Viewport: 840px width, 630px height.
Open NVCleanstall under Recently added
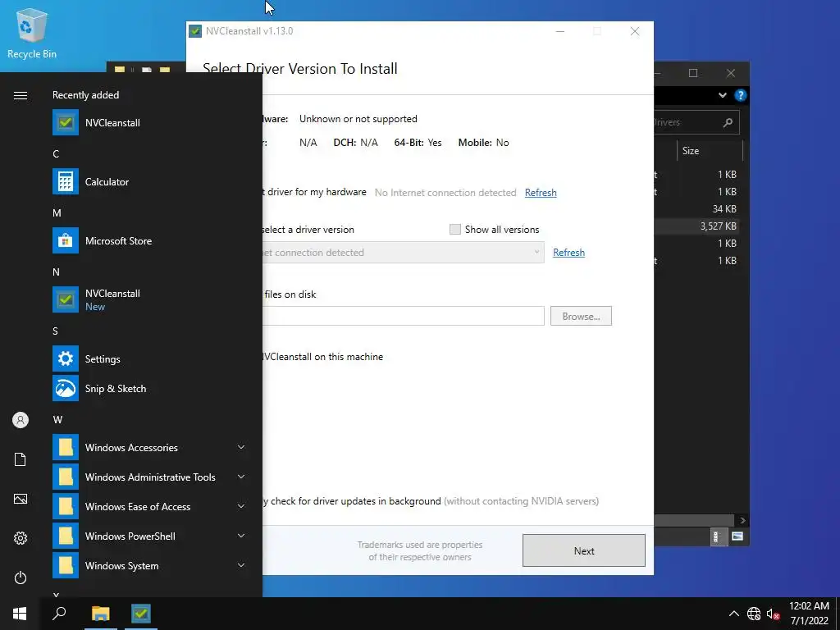tap(149, 123)
